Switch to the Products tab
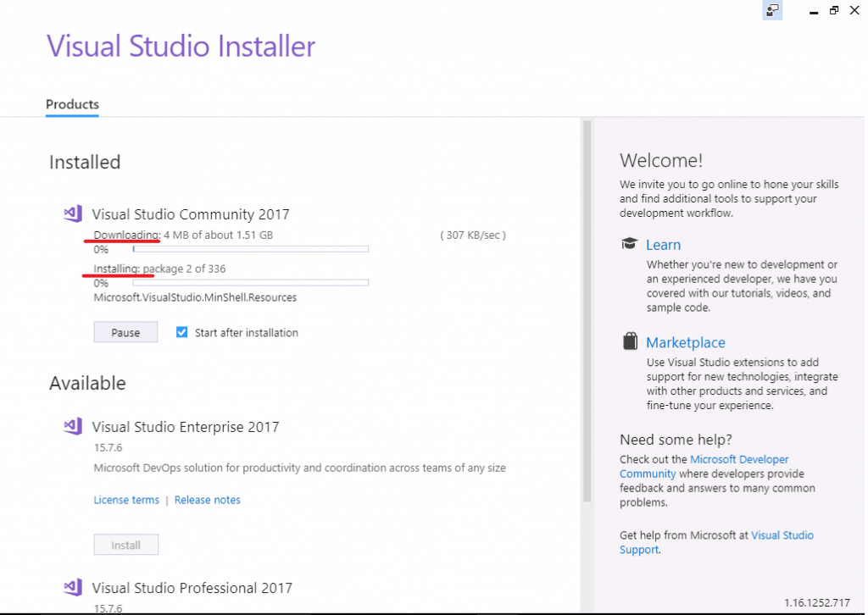This screenshot has height=615, width=868. click(72, 104)
